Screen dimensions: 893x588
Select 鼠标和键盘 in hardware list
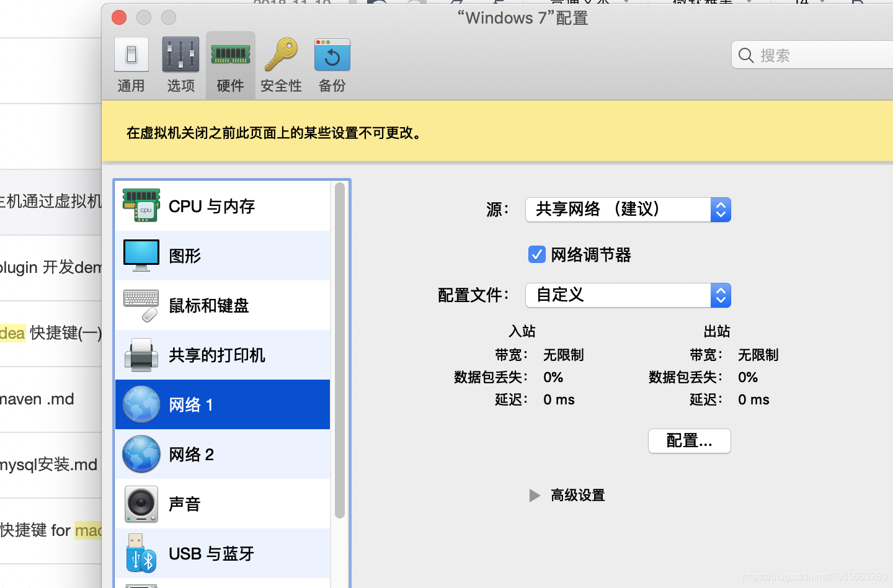coord(223,305)
